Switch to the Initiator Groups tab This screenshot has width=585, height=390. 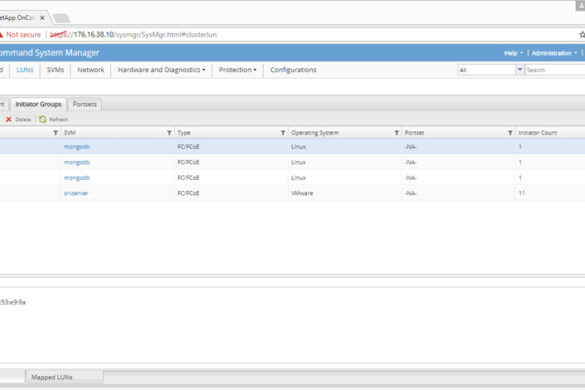pyautogui.click(x=38, y=104)
